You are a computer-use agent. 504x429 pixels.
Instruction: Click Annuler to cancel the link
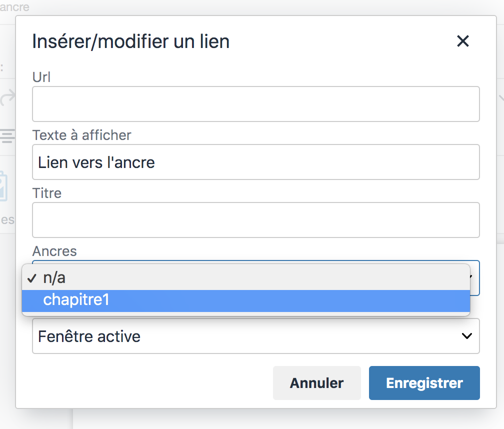coord(316,383)
